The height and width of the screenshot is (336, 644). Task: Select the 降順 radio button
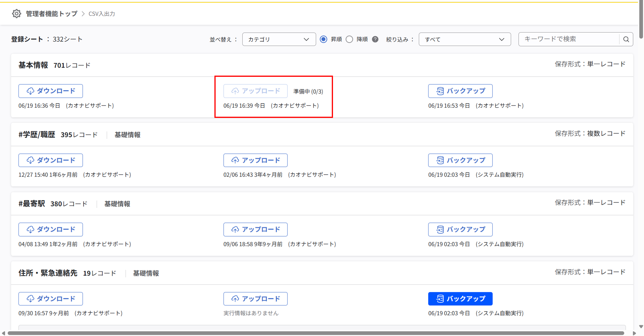349,39
